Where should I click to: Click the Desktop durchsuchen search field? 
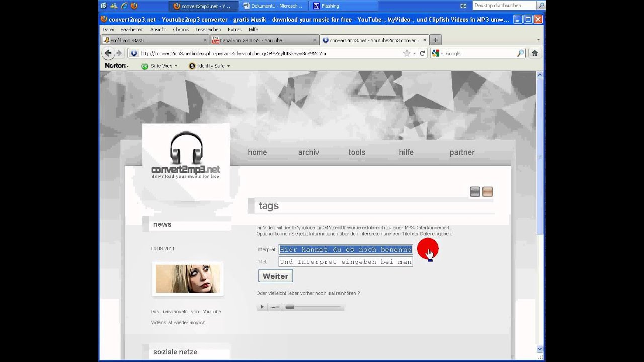pos(504,6)
